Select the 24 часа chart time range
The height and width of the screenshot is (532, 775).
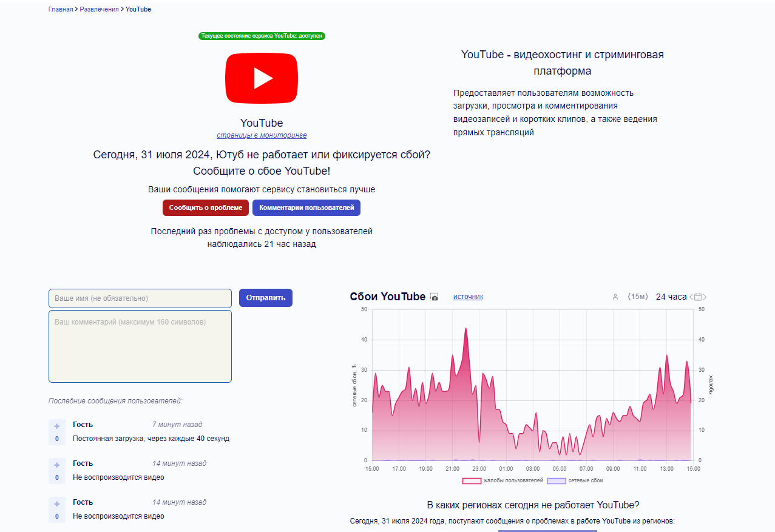pos(671,297)
